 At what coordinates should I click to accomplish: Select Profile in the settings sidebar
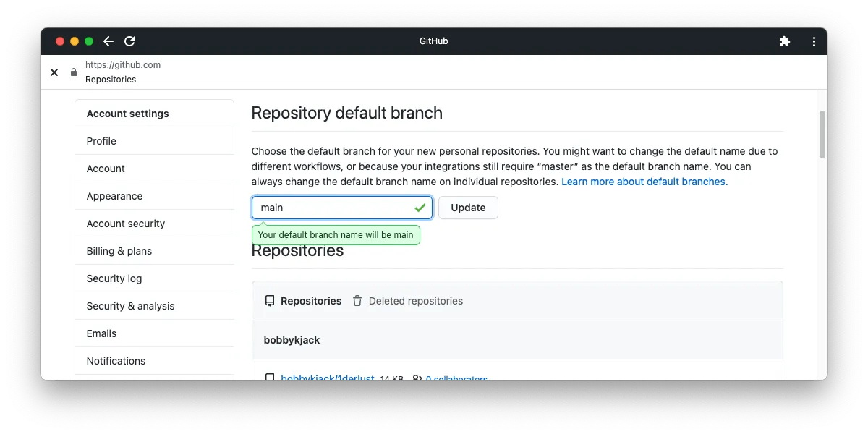tap(101, 141)
